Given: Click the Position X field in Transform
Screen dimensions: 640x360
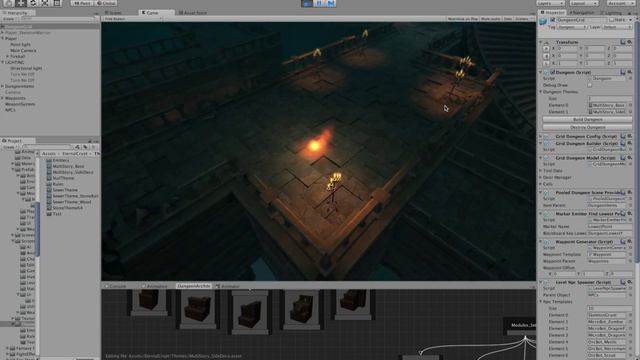Looking at the screenshot, I should click(x=567, y=49).
